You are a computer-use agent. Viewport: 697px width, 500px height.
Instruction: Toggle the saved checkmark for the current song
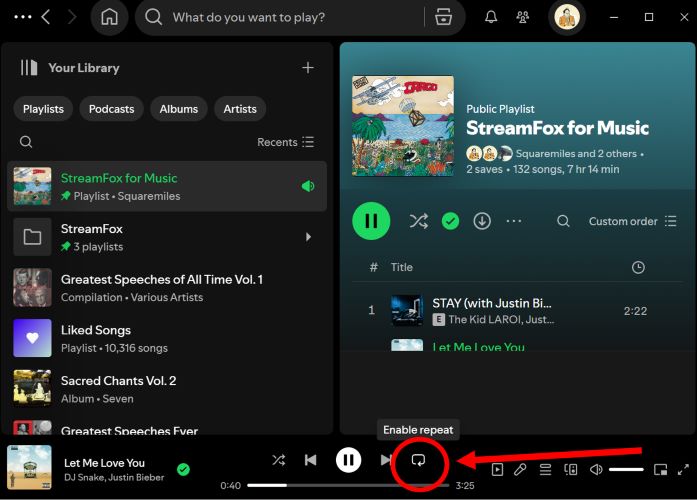183,469
